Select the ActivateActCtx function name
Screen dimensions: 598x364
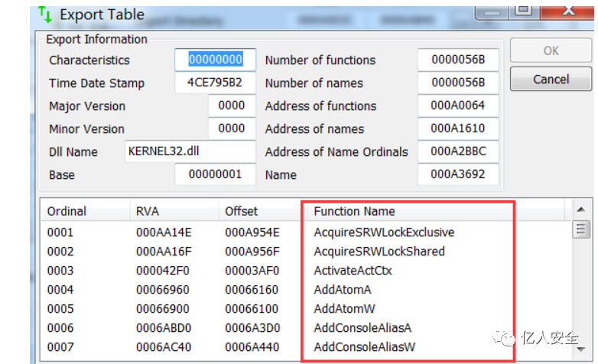353,271
